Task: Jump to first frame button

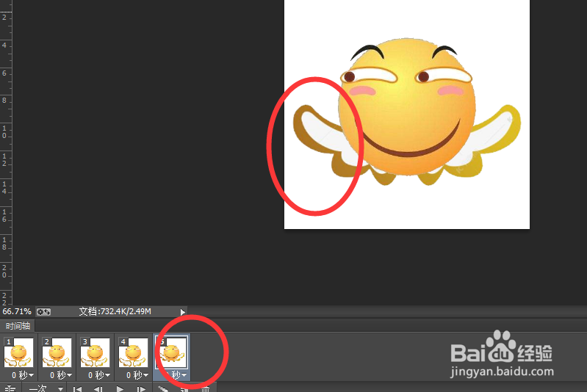Action: 77,389
